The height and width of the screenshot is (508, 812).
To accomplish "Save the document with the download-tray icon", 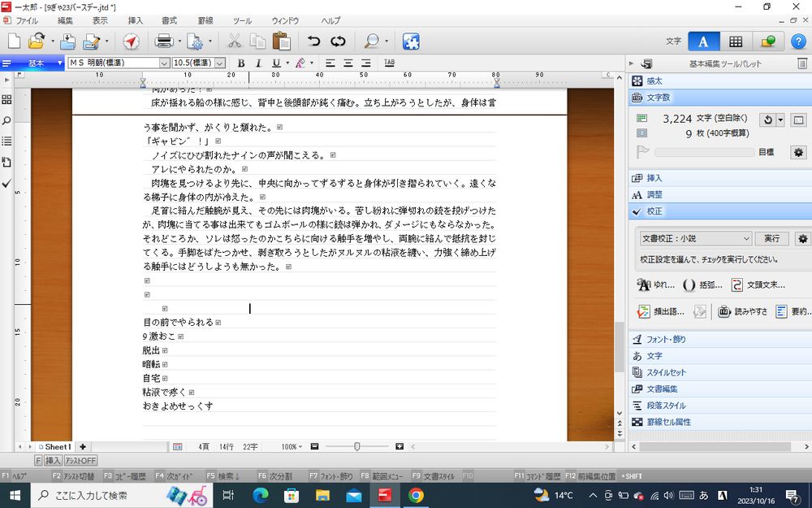I will (68, 41).
